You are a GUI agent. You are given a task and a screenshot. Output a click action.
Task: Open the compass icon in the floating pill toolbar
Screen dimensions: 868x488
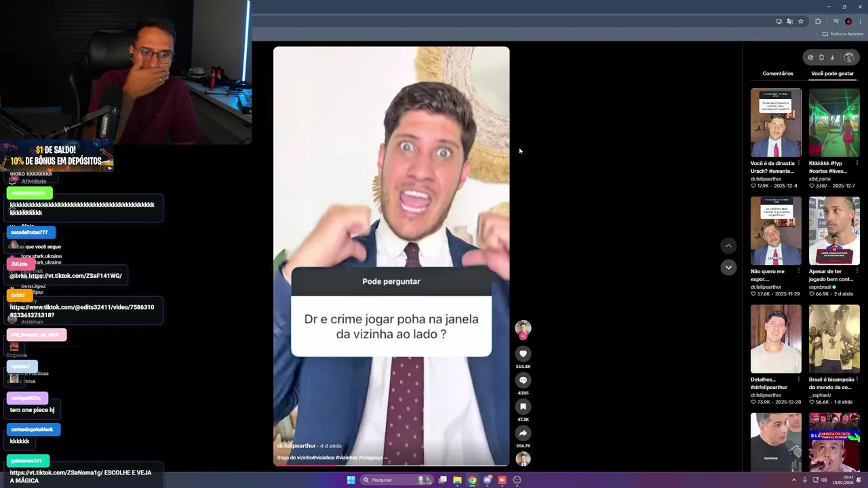click(x=810, y=58)
